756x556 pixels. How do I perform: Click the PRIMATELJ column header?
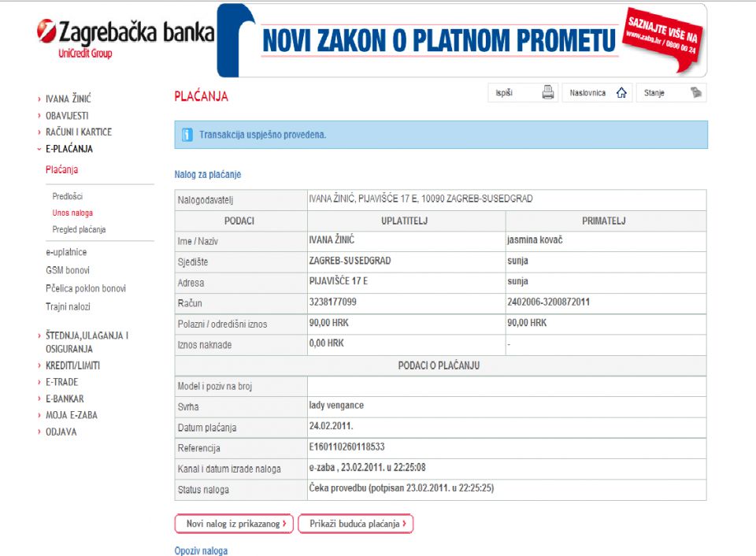tap(604, 221)
